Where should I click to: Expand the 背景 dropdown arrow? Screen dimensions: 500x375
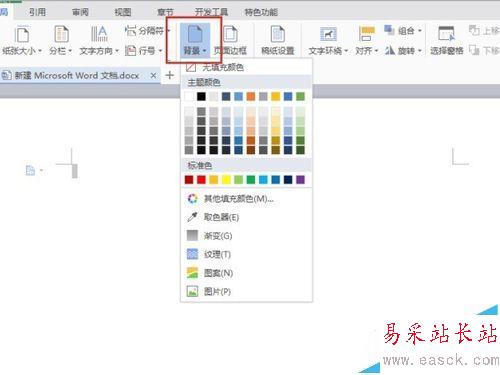[204, 51]
